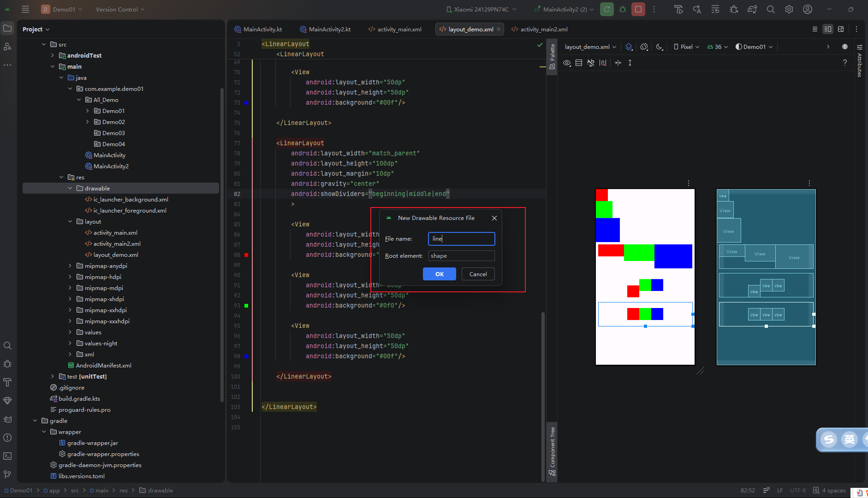Open night mode moon selector
The width and height of the screenshot is (868, 498).
point(660,47)
